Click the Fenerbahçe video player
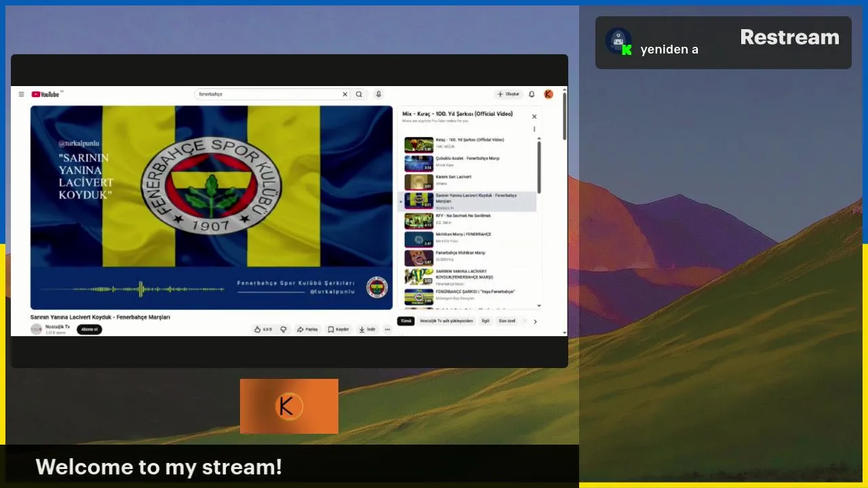The width and height of the screenshot is (868, 488). (x=212, y=207)
